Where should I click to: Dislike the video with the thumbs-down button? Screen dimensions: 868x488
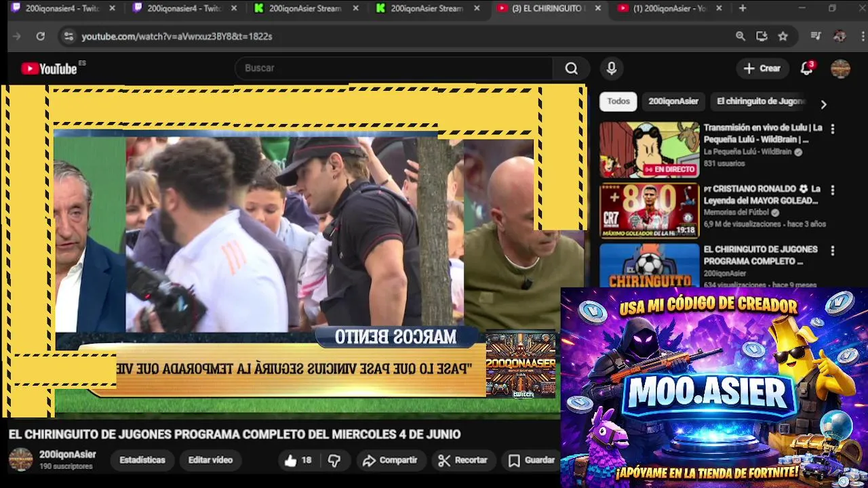click(x=334, y=460)
